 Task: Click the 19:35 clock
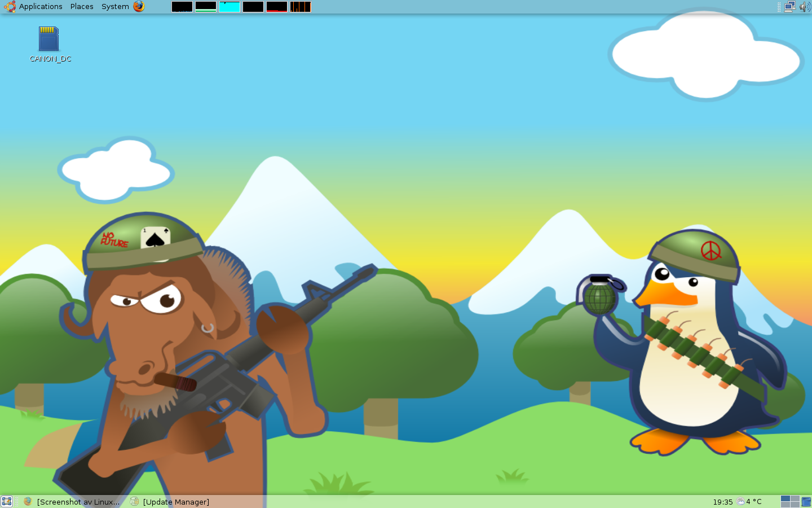[x=723, y=502]
